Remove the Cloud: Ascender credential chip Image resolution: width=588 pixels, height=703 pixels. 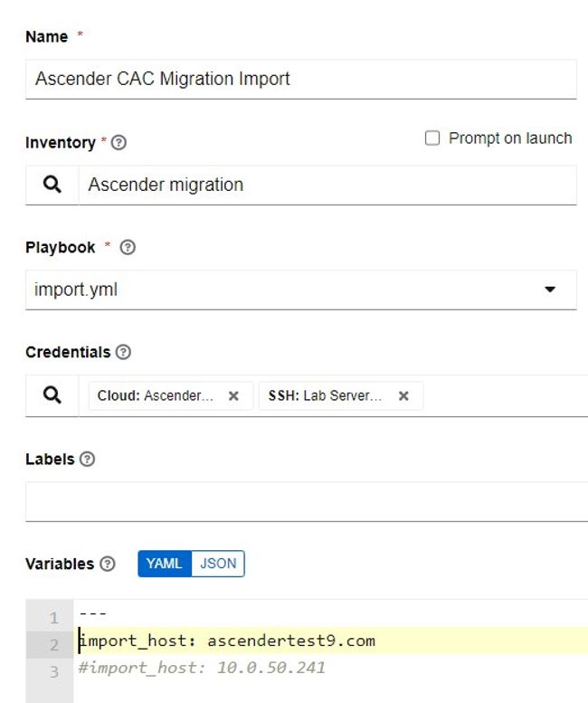[233, 396]
